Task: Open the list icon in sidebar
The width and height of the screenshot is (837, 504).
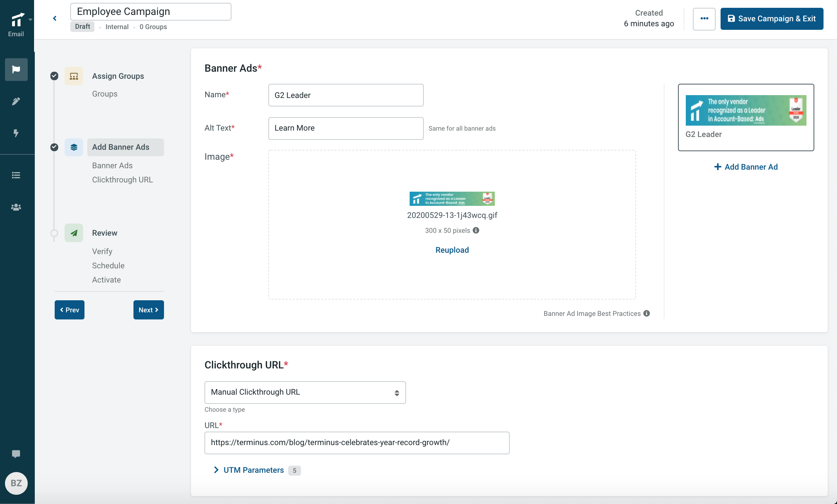Action: coord(16,175)
